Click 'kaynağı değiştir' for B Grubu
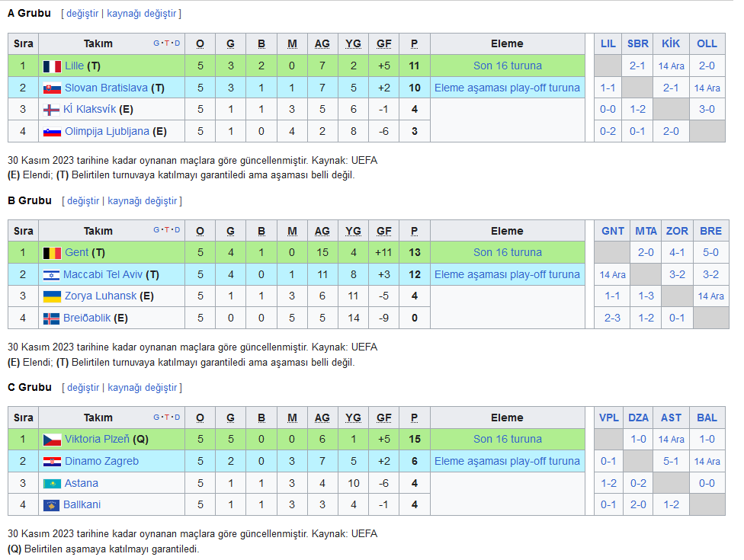 142,200
